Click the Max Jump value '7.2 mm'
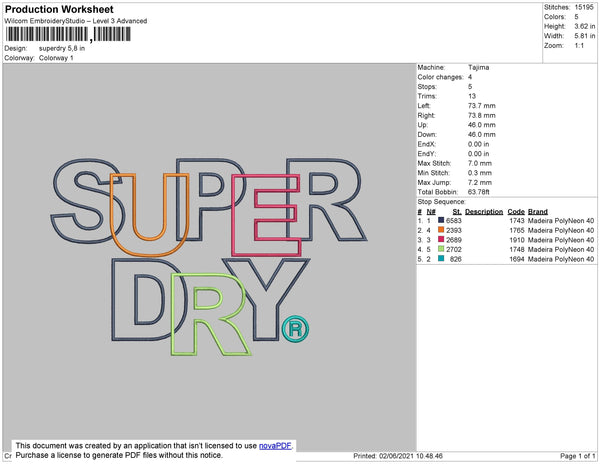600x464 pixels. [479, 182]
